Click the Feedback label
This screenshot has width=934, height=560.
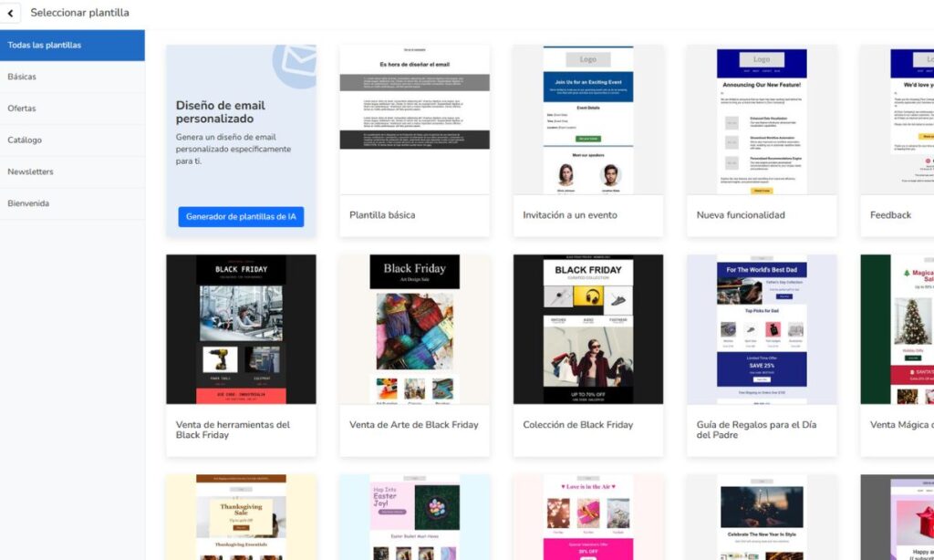pyautogui.click(x=890, y=215)
